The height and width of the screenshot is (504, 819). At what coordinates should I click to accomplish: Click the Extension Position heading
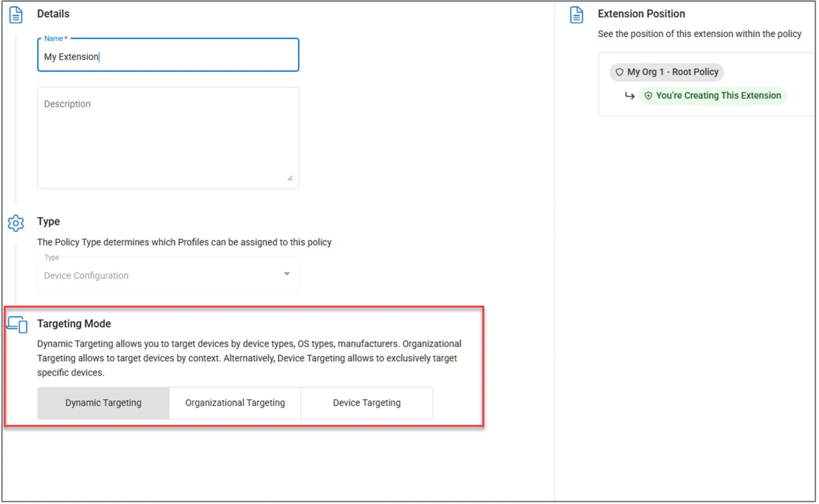pos(641,14)
